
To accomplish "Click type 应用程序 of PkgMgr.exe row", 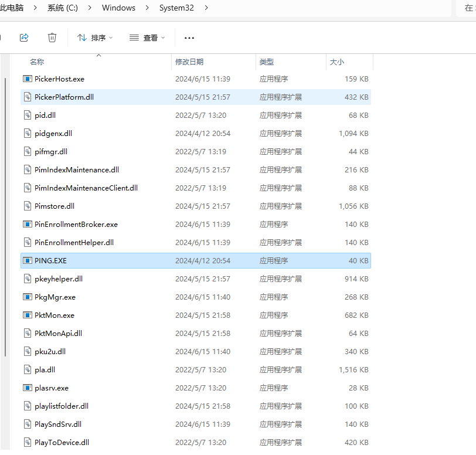I will point(274,297).
